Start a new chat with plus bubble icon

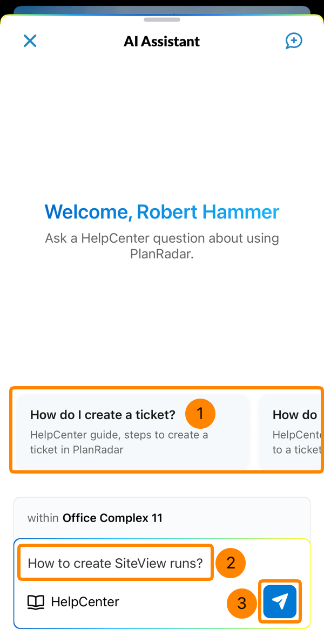click(294, 41)
